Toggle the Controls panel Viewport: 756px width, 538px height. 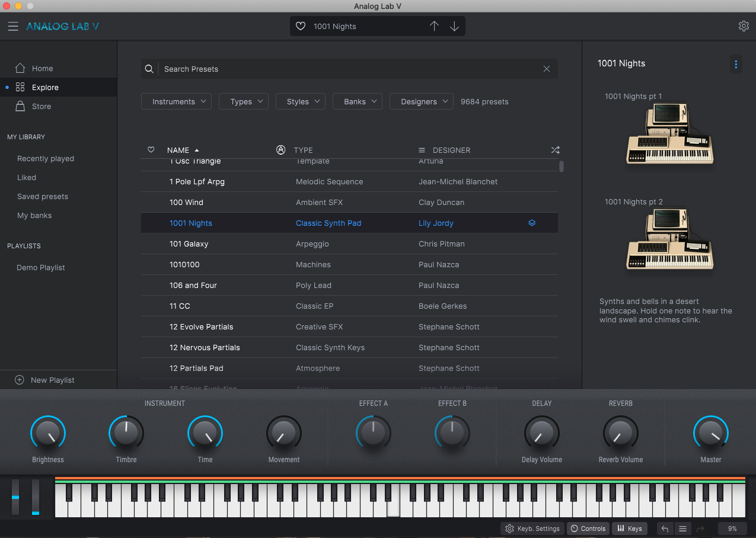(x=588, y=529)
